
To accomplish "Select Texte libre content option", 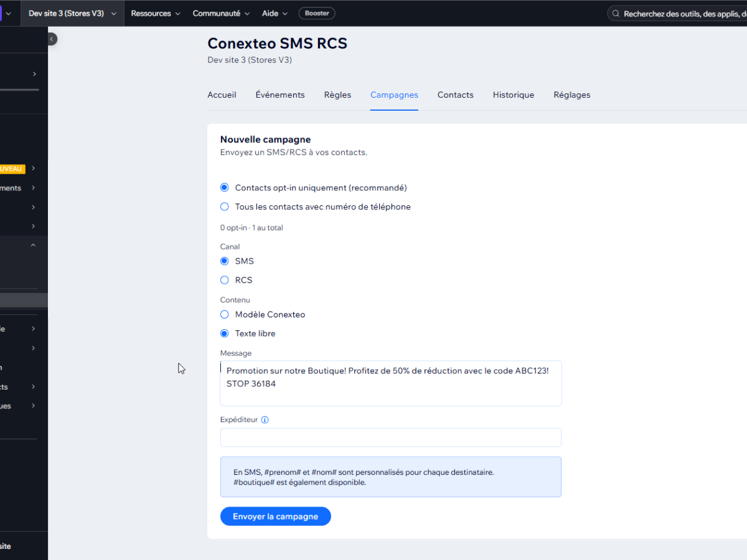I will pyautogui.click(x=225, y=334).
